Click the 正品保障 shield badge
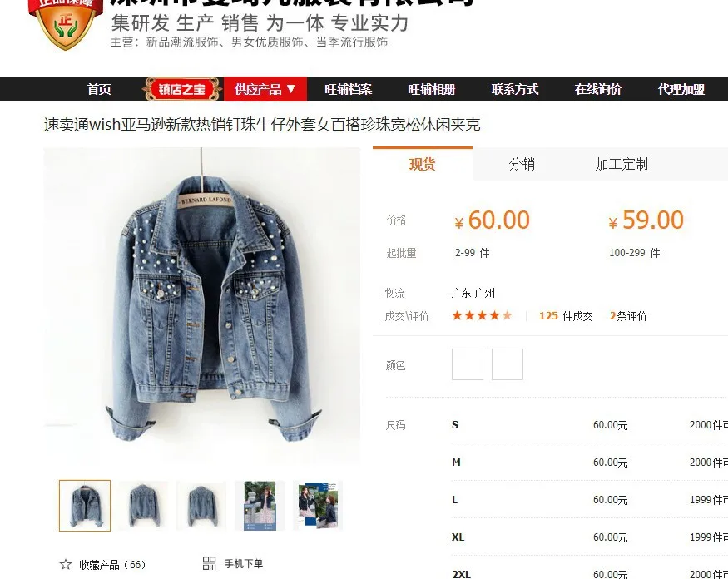 coord(66,23)
